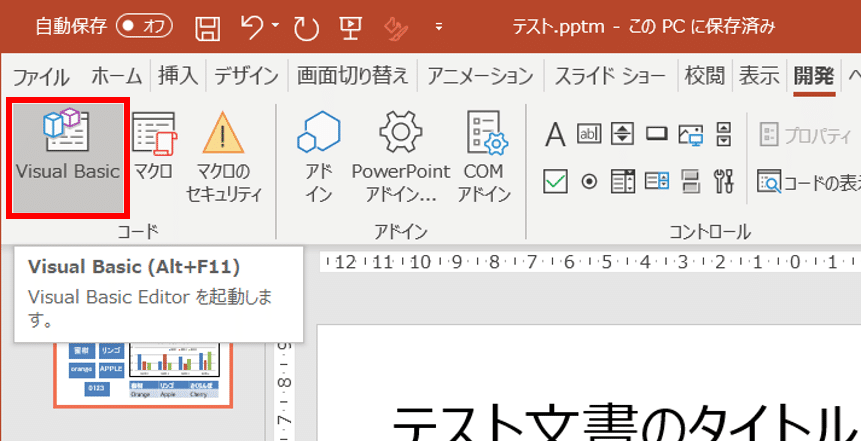Switch to the ホーム tab
Viewport: 861px width, 441px height.
[x=117, y=76]
